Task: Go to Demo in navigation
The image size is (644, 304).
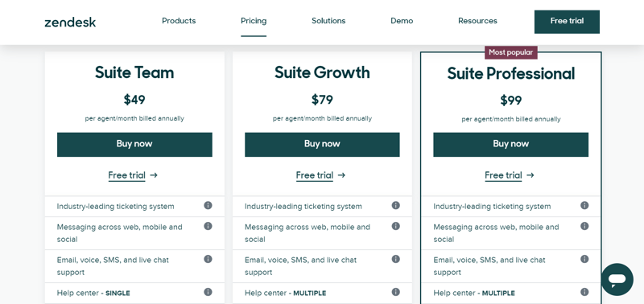Action: (x=402, y=21)
